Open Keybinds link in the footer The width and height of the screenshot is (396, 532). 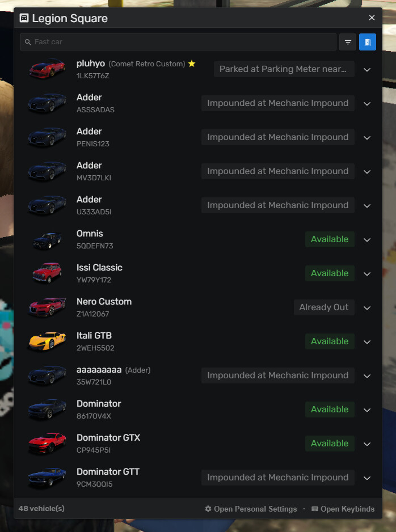(347, 509)
